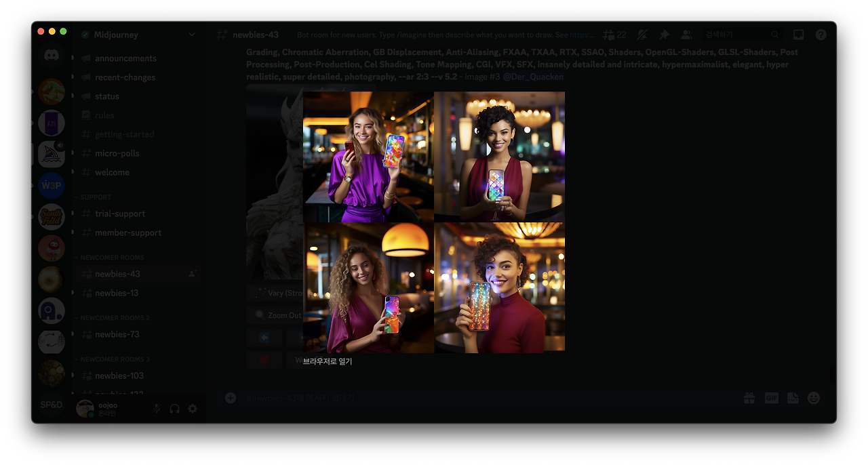Click the '브라우저로 열기' open in browser link
The image size is (868, 465).
(328, 362)
